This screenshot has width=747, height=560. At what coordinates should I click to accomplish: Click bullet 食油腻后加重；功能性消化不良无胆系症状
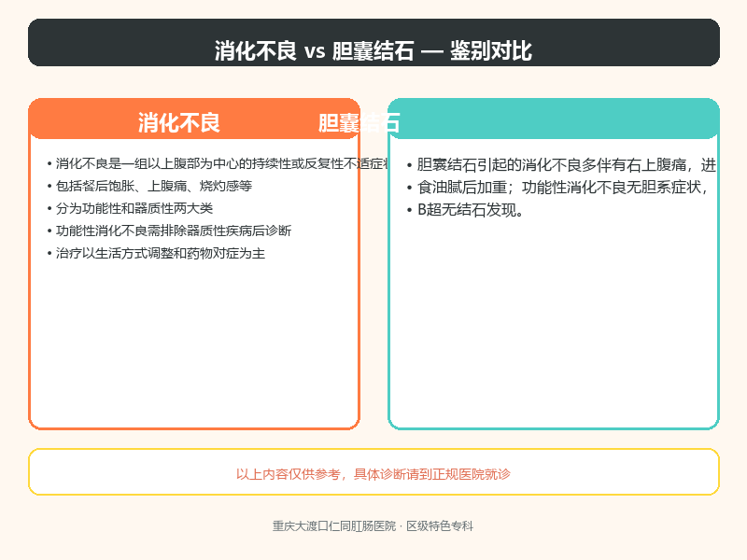tap(557, 188)
